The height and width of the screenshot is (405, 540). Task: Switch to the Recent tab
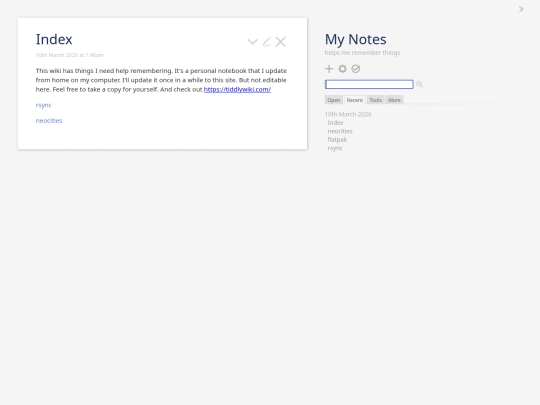pos(355,100)
